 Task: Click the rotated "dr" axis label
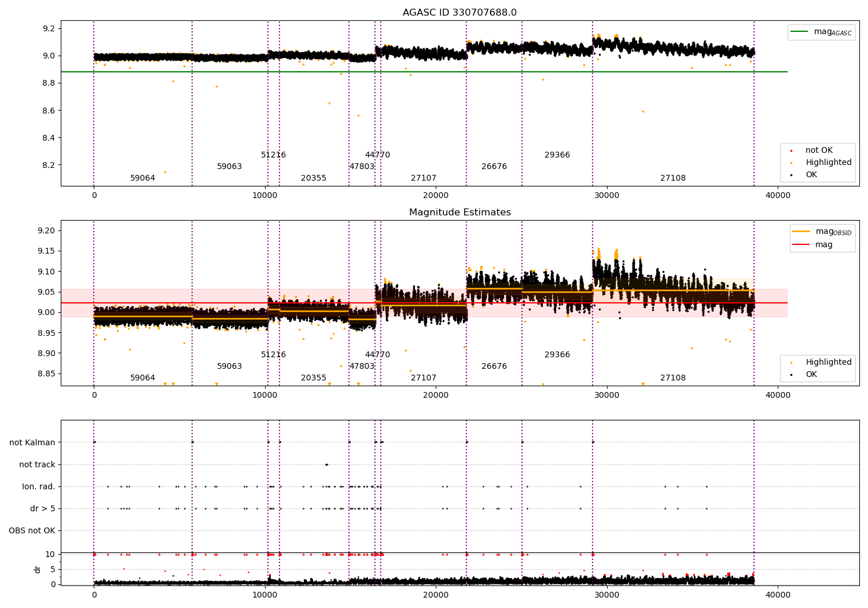38,569
